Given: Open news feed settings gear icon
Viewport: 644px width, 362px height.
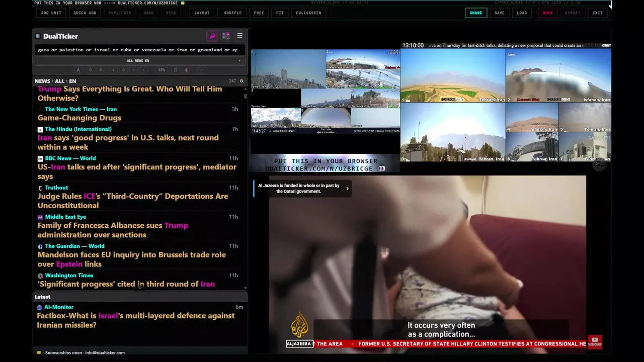Looking at the screenshot, I should [242, 81].
